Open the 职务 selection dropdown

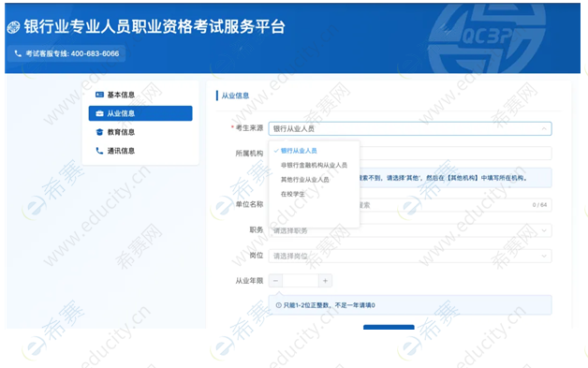(x=410, y=230)
